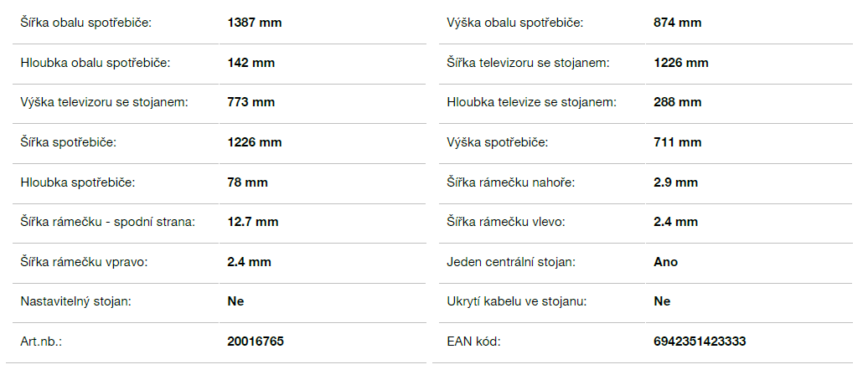Click the Art.nb. value 20016765
Viewport: 868px width, 380px height.
click(256, 341)
